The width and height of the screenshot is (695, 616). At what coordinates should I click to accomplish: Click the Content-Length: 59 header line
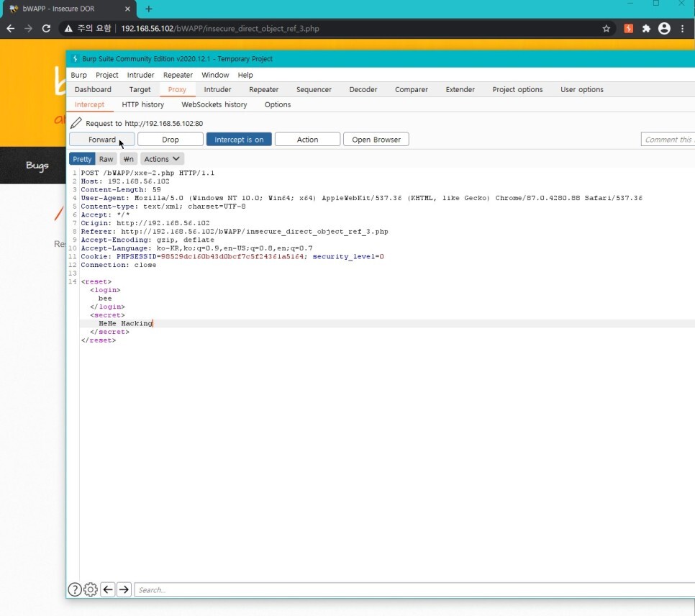pyautogui.click(x=121, y=189)
